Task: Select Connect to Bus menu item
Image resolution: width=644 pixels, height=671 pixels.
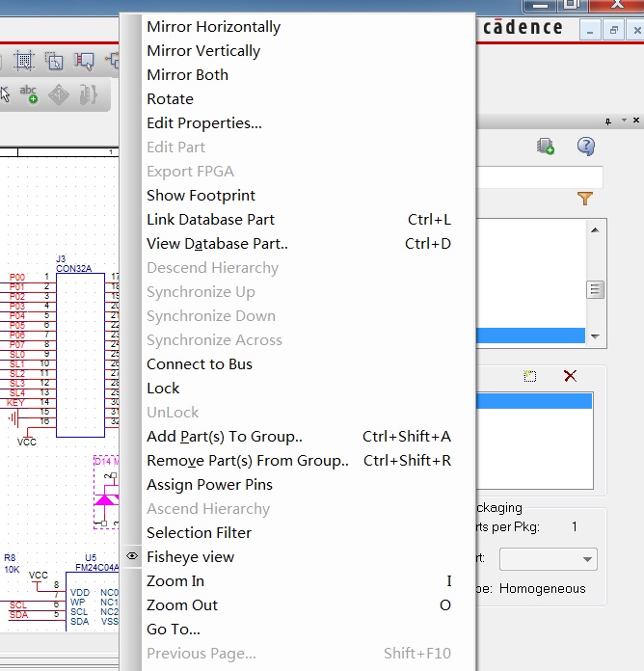Action: point(200,364)
